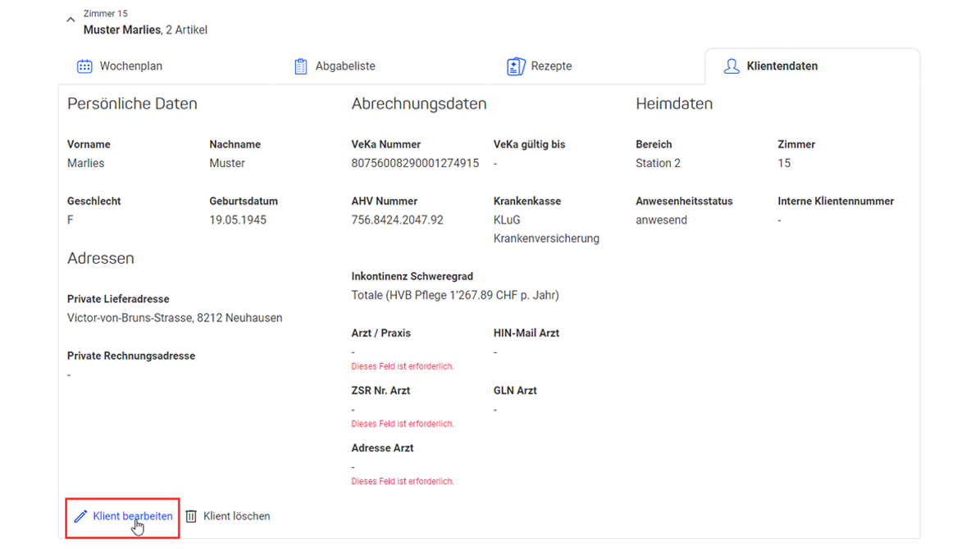This screenshot has width=980, height=549.
Task: Click the required-field error under ZSR Nr. Arzt
Action: click(403, 424)
